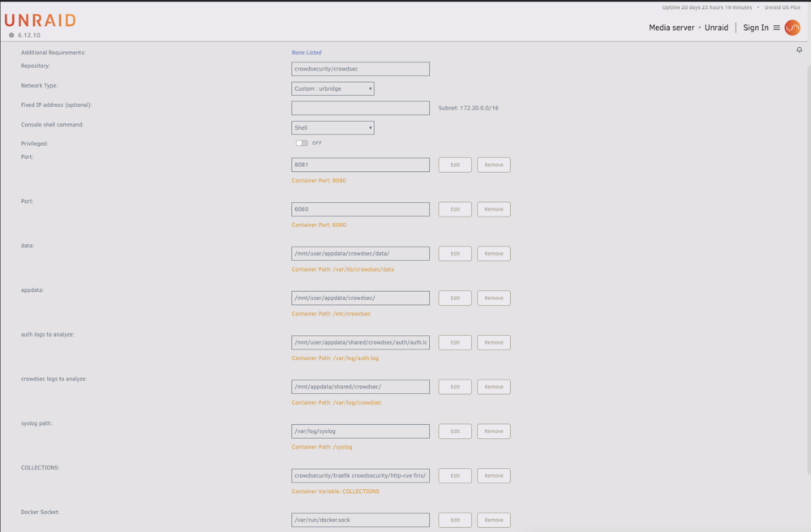The width and height of the screenshot is (811, 532).
Task: Click the syslog path input field
Action: click(x=360, y=431)
